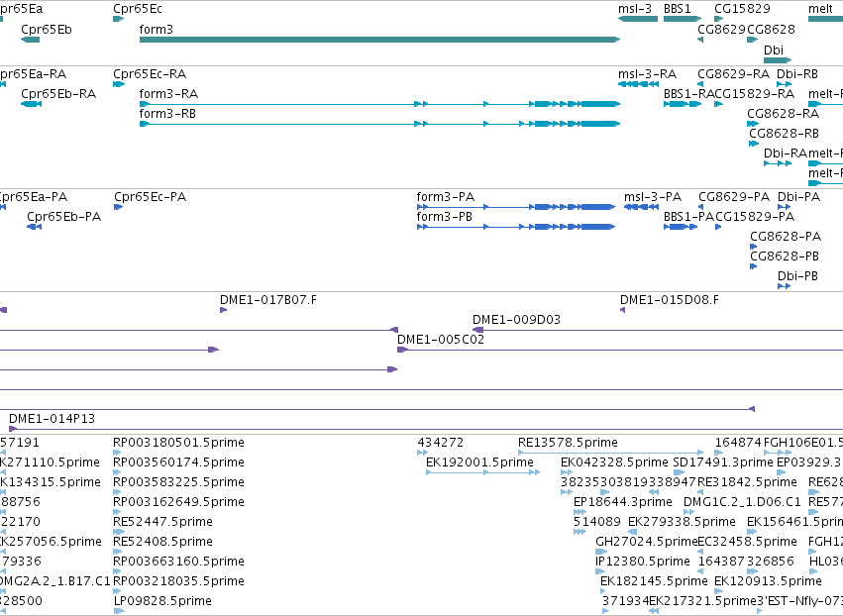Viewport: 843px width, 616px height.
Task: Click the msl-3 gene label
Action: point(634,9)
